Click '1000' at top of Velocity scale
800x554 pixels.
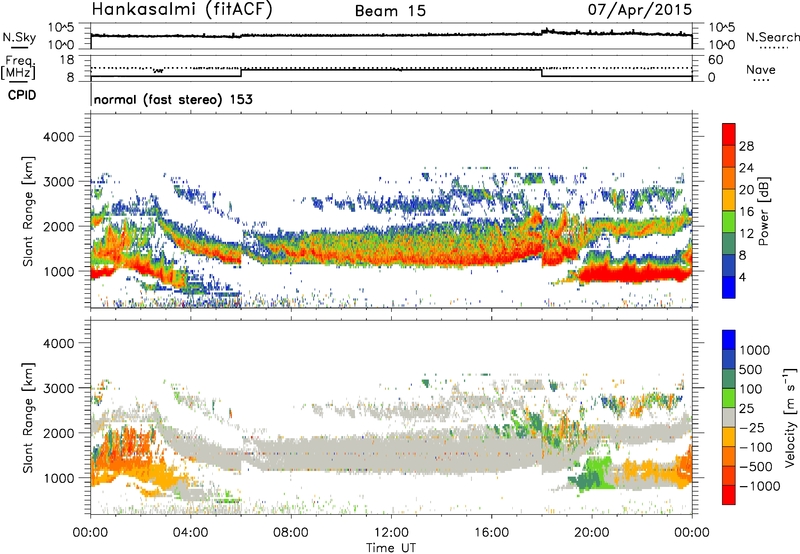coord(755,350)
